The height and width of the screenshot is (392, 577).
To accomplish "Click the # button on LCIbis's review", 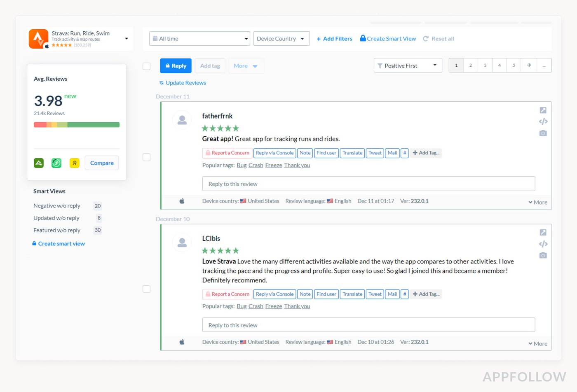I will 405,294.
